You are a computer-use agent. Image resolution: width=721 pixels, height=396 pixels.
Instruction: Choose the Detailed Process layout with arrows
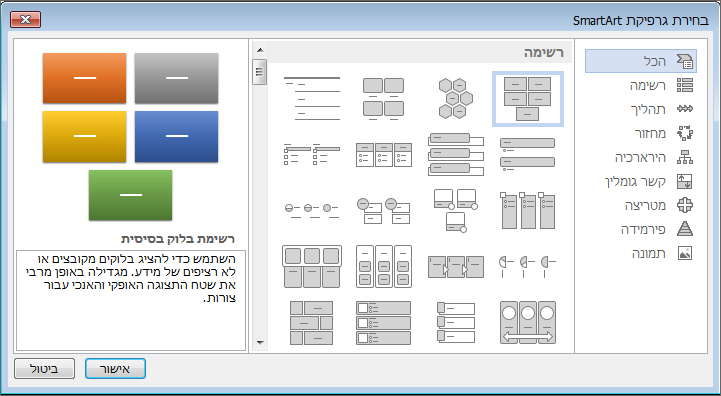click(x=455, y=267)
